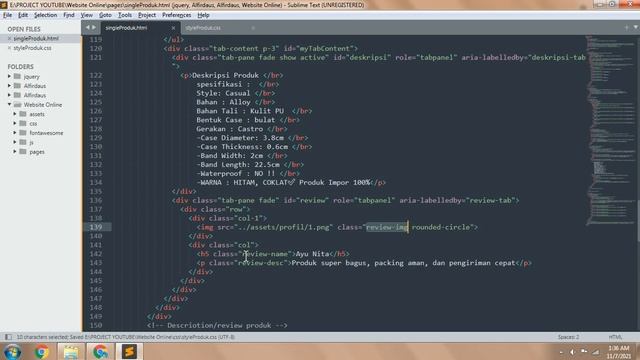Image resolution: width=640 pixels, height=360 pixels.
Task: Open the Edit menu
Action: pyautogui.click(x=23, y=15)
